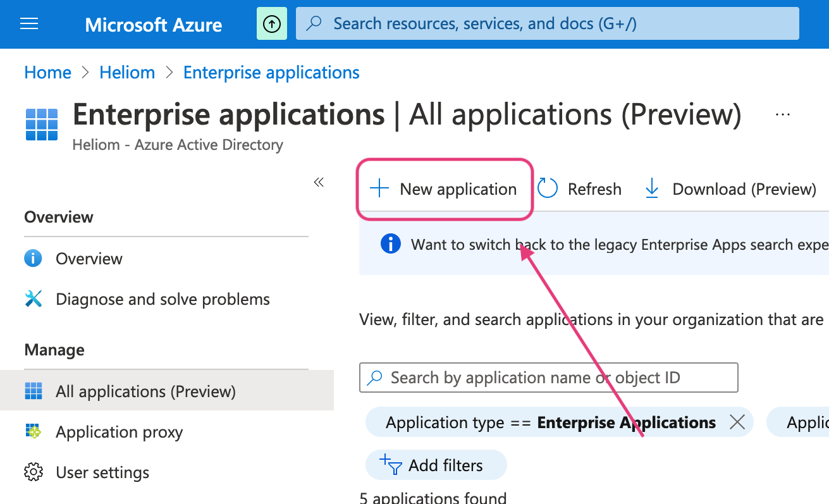Click the global search resources bar
Viewport: 829px width, 504px height.
tap(547, 24)
